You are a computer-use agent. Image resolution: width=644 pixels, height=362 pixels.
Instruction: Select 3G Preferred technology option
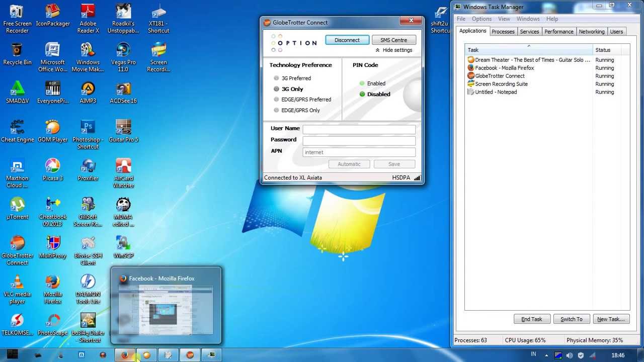292,78
